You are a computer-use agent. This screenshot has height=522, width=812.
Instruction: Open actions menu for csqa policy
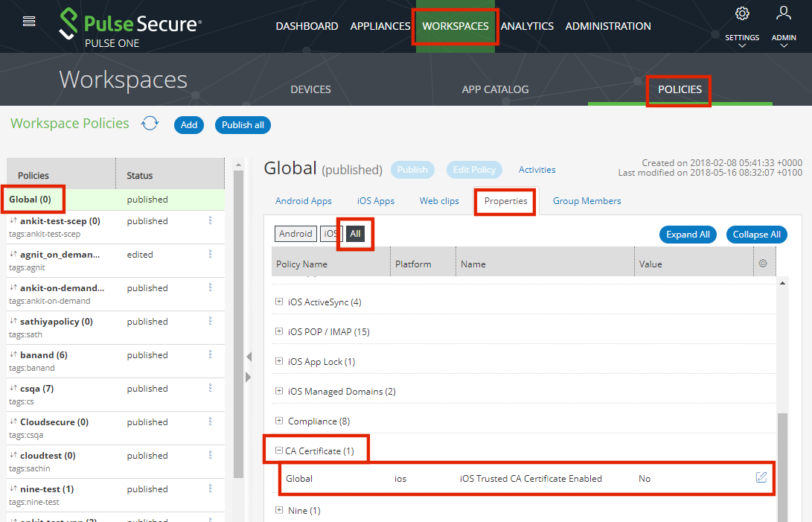coord(210,388)
